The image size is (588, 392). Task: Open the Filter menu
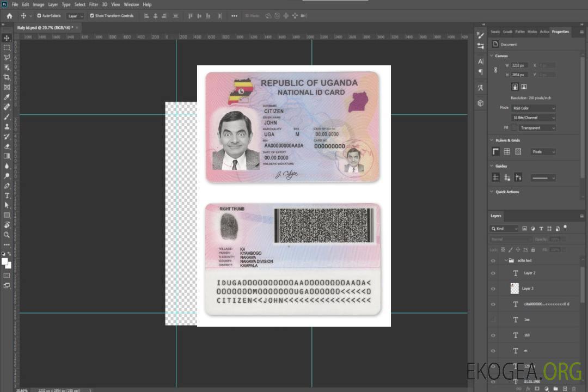94,4
